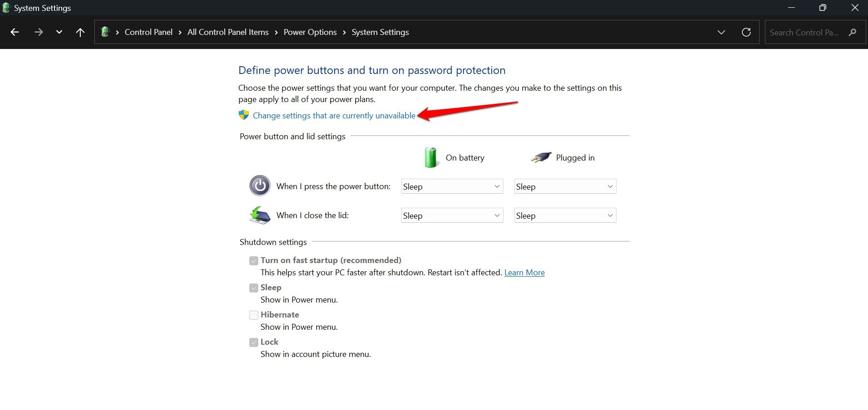This screenshot has width=868, height=410.
Task: Click 'When I press the power button' text
Action: pyautogui.click(x=333, y=186)
